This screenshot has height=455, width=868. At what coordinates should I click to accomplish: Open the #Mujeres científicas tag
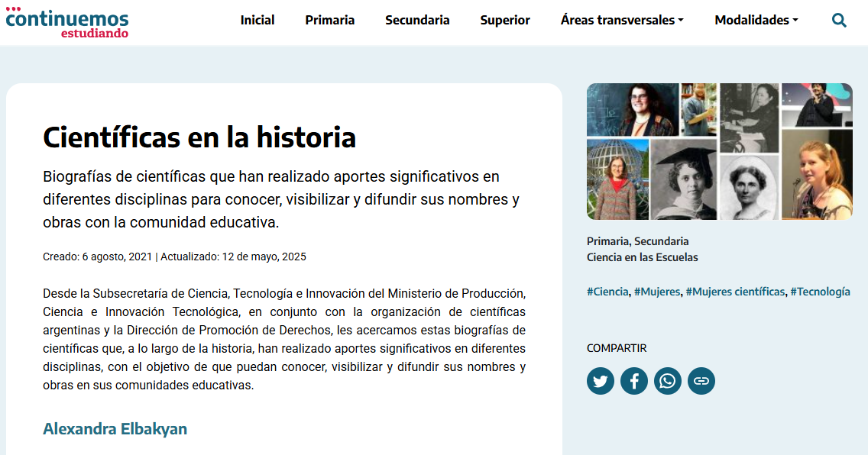click(x=735, y=292)
